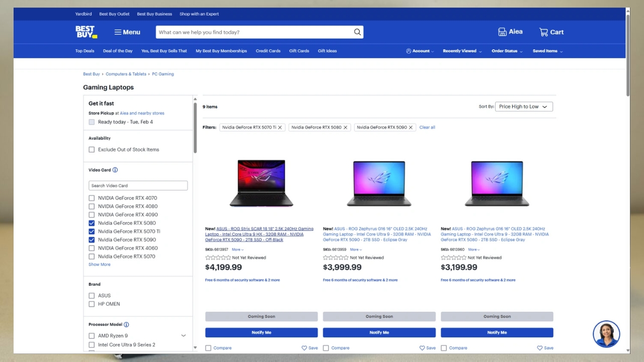The width and height of the screenshot is (644, 362).
Task: Save the ROG Strix SCAR 18 laptop
Action: point(309,348)
